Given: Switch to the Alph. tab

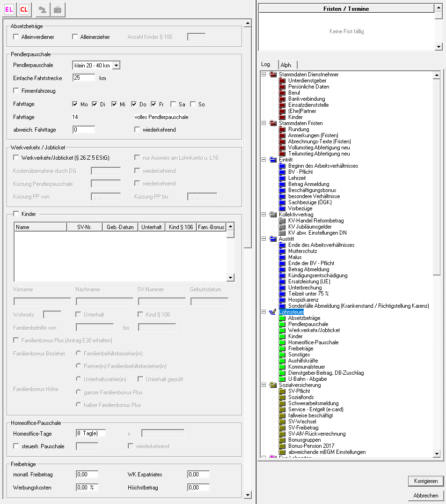Looking at the screenshot, I should click(286, 65).
